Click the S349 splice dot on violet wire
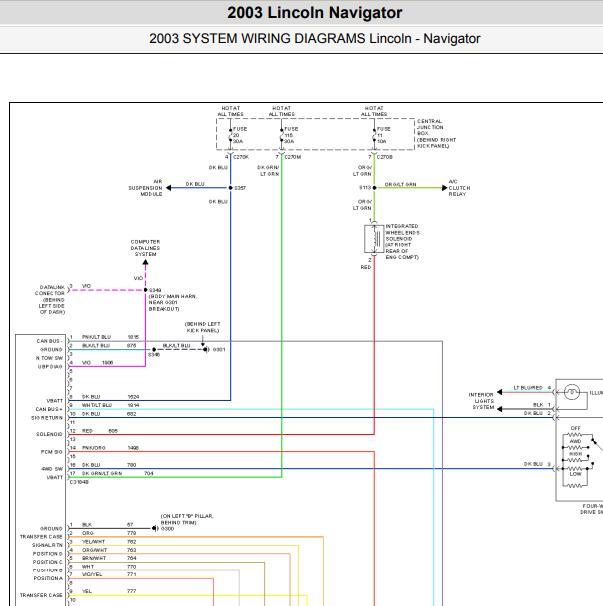 [x=145, y=290]
